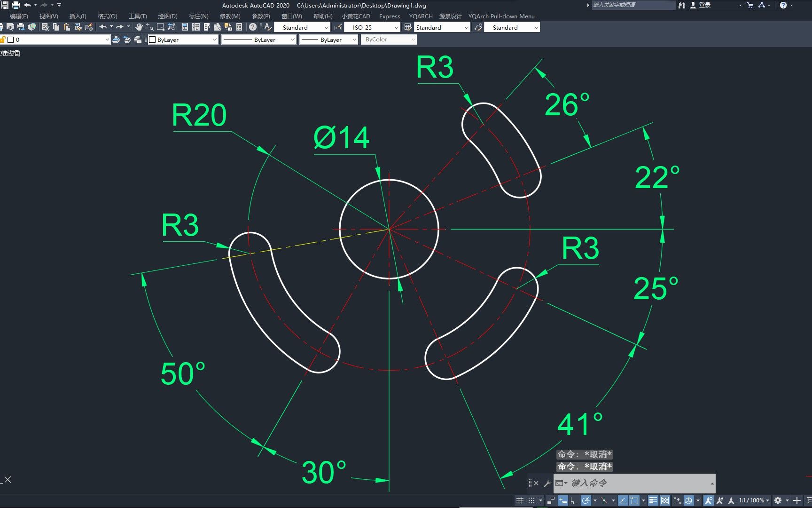This screenshot has width=812, height=508.
Task: Click the Text Style icon
Action: [268, 27]
